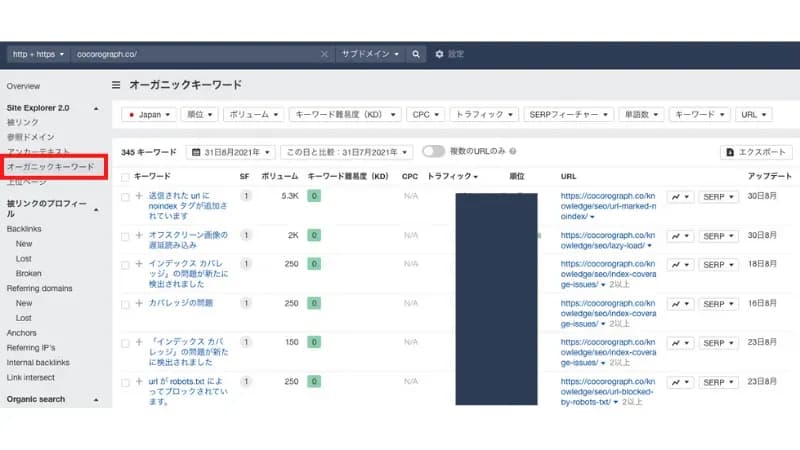Image resolution: width=800 pixels, height=450 pixels.
Task: Open the SERP button in first row
Action: (717, 197)
